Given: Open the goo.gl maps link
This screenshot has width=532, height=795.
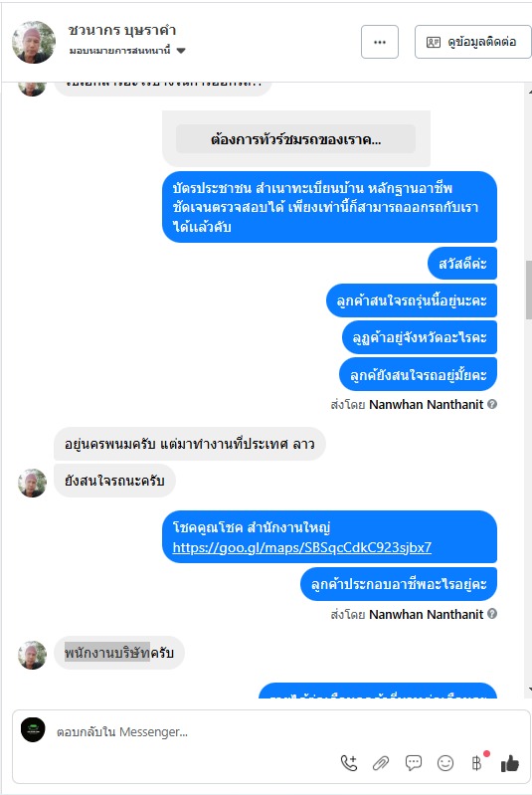Looking at the screenshot, I should point(302,547).
